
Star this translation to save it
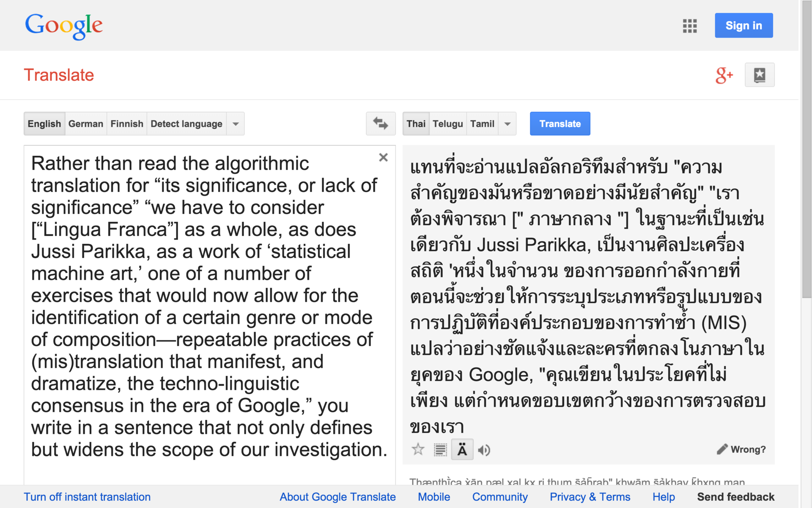(x=418, y=449)
